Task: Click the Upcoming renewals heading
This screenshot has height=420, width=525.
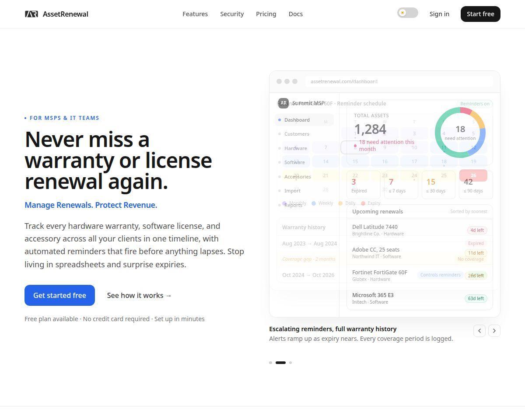Action: click(378, 211)
